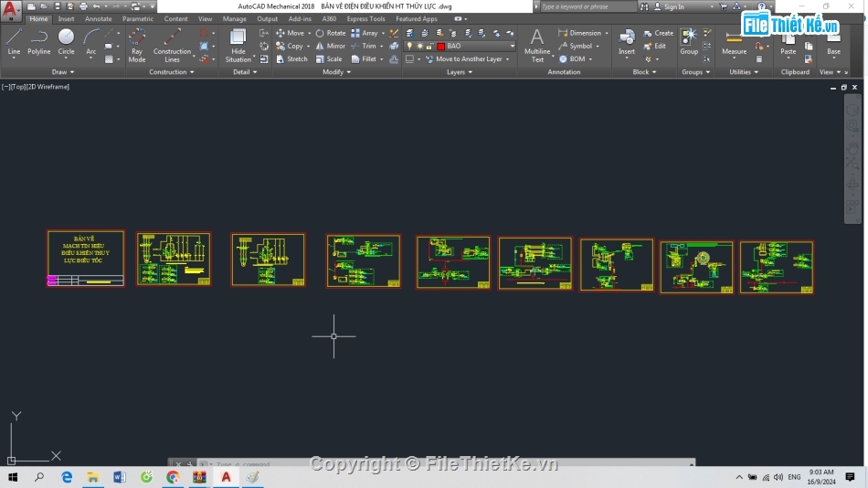Expand the Modify panel

[336, 72]
